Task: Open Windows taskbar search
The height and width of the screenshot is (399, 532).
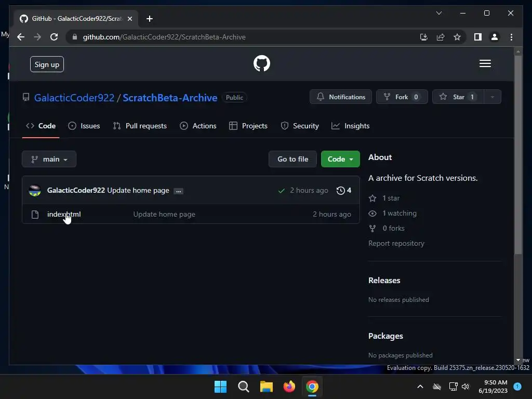Action: pos(243,387)
